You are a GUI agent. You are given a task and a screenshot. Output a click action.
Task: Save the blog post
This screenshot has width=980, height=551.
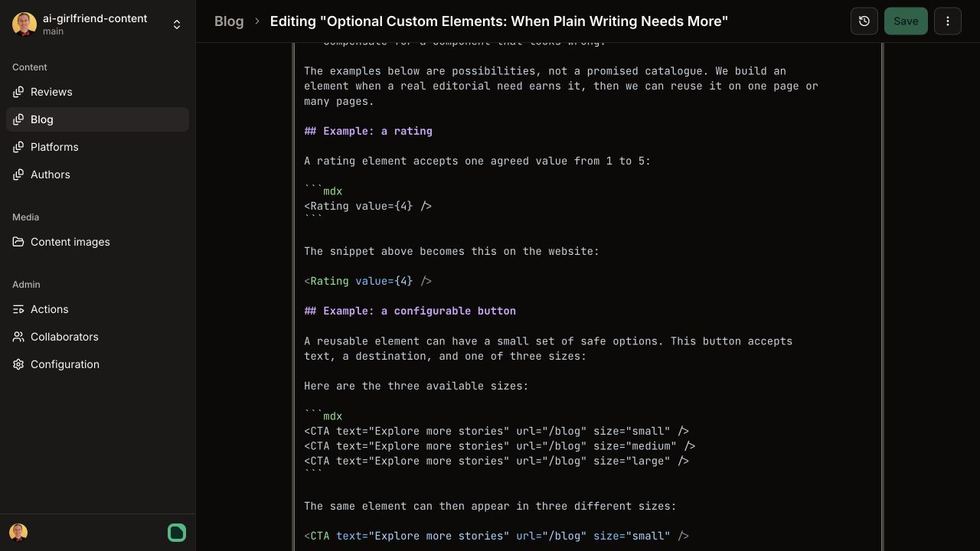(x=906, y=21)
